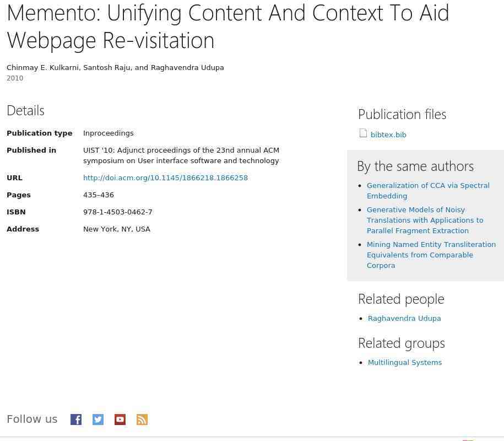Open 'Generative Models of Noisy Translations' paper link
This screenshot has height=441, width=504.
point(425,220)
